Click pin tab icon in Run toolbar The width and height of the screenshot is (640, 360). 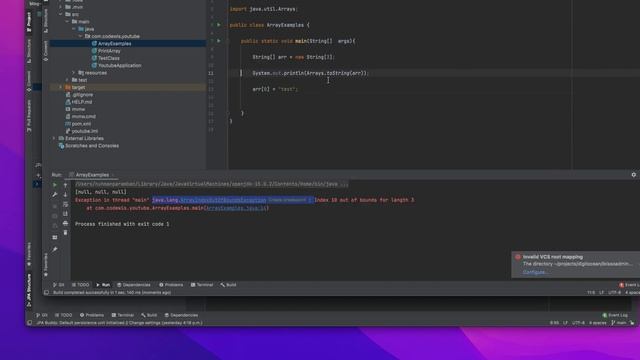[55, 249]
